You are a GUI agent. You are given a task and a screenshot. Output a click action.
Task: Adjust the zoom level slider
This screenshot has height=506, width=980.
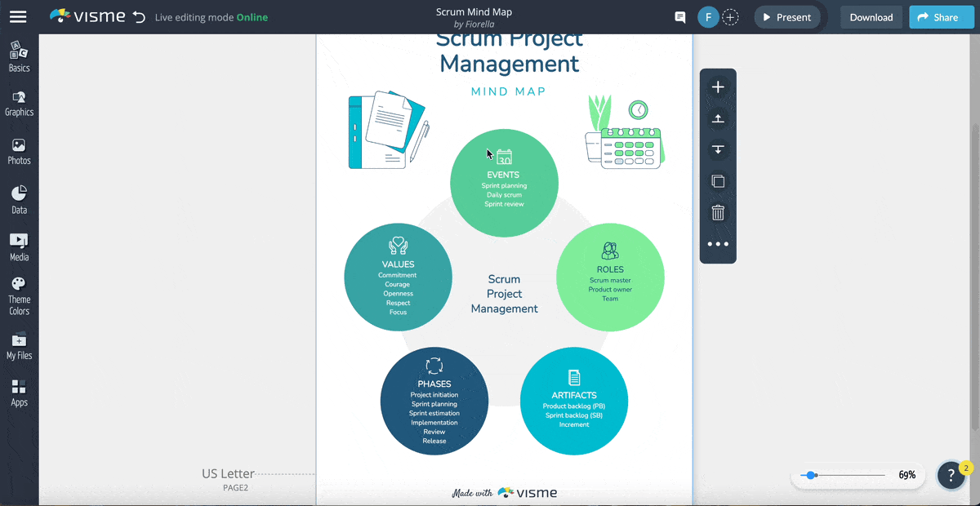click(x=813, y=474)
